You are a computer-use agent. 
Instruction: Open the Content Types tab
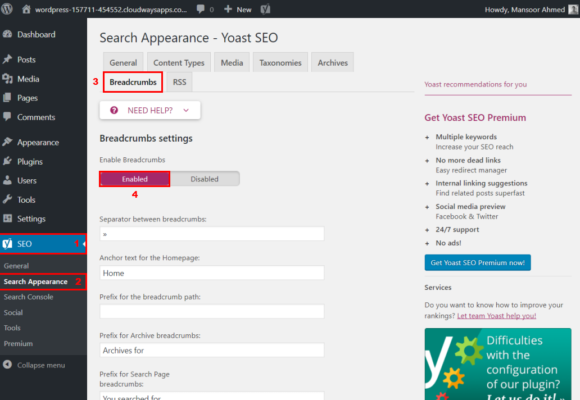pyautogui.click(x=179, y=63)
